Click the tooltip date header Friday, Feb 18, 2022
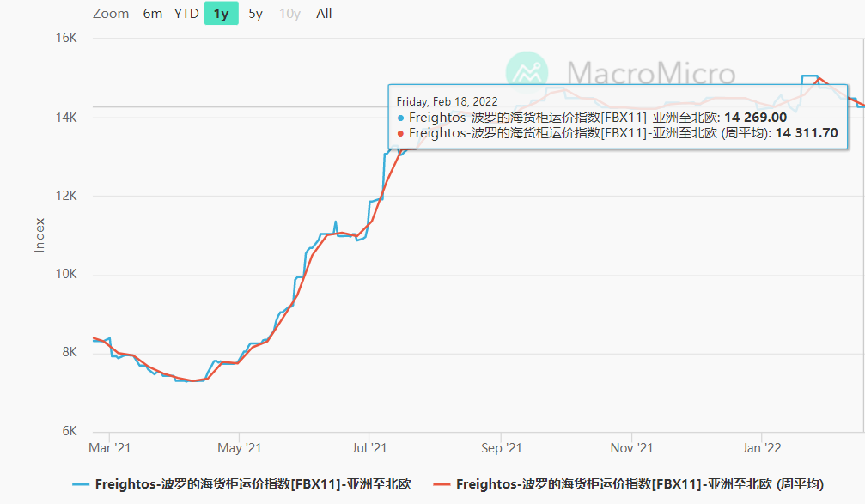Viewport: 865px width, 504px height. (448, 100)
